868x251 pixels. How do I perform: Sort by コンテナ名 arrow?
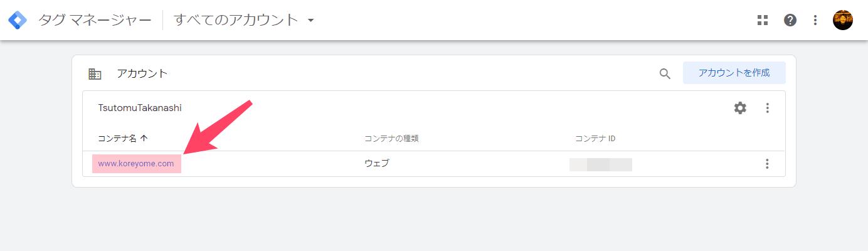click(x=144, y=138)
